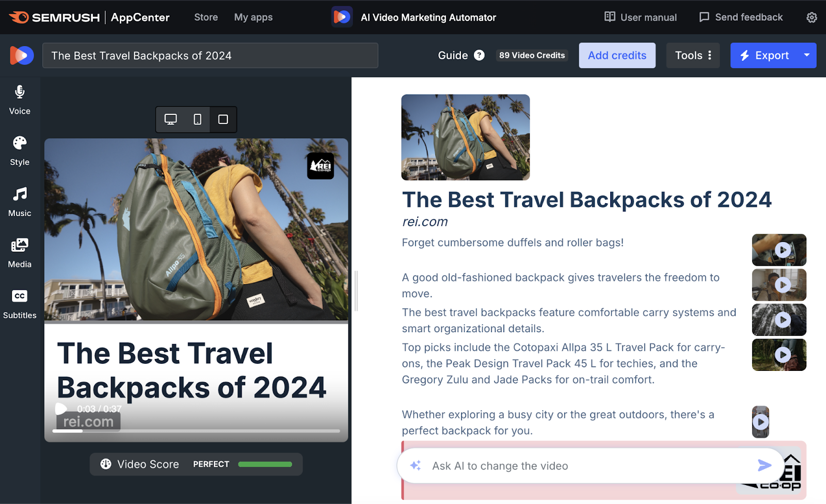Open settings via the gear icon
This screenshot has width=826, height=504.
coord(811,17)
